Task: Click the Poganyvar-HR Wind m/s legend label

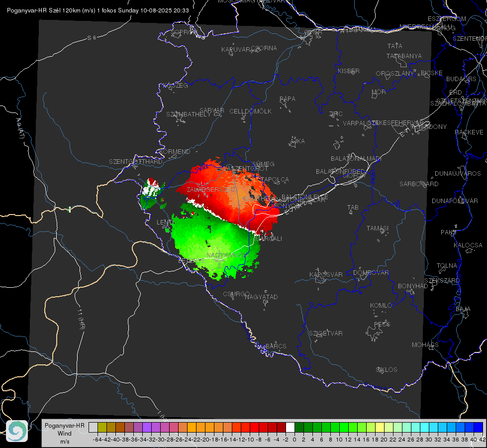Action: (65, 433)
